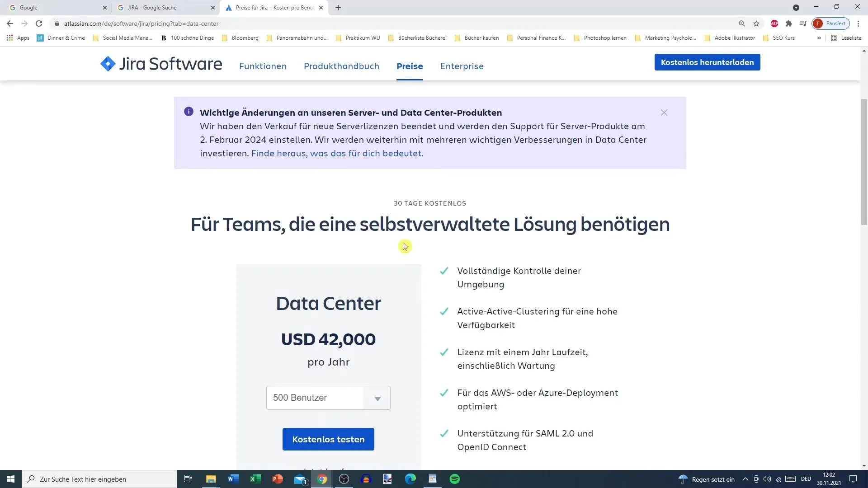The height and width of the screenshot is (488, 868).
Task: Open the Dinner & Crime bookmark
Action: (x=61, y=38)
